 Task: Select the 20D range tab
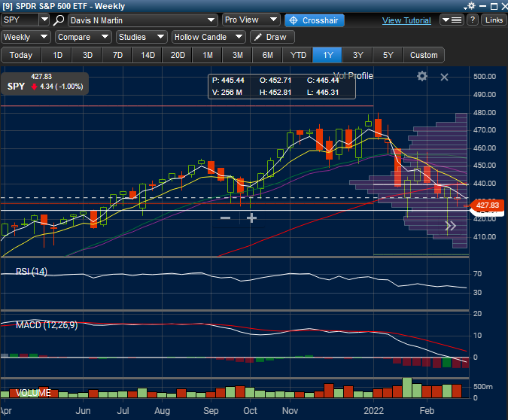coord(178,55)
